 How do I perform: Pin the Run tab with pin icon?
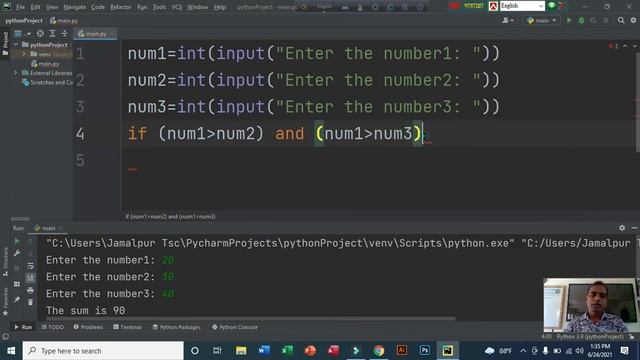[x=17, y=300]
